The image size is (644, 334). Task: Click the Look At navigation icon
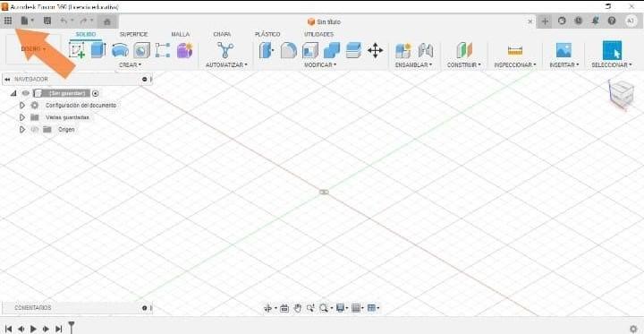pyautogui.click(x=284, y=308)
